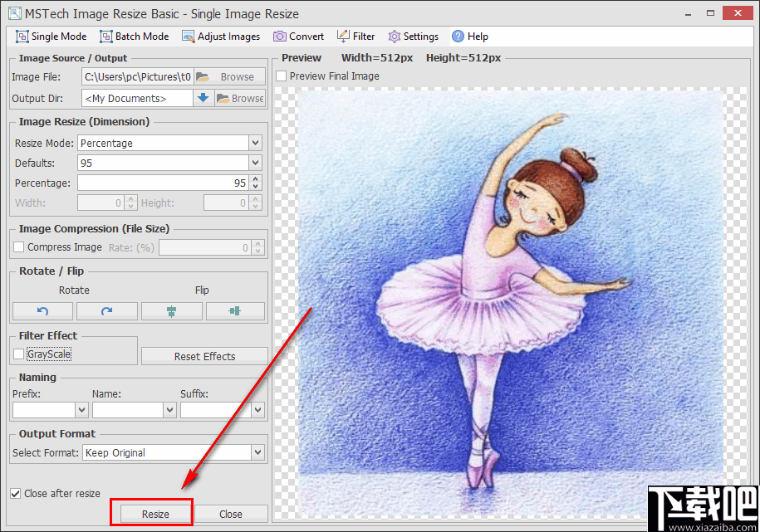
Task: Rotate image counter-clockwise with left rotate icon
Action: click(x=42, y=311)
